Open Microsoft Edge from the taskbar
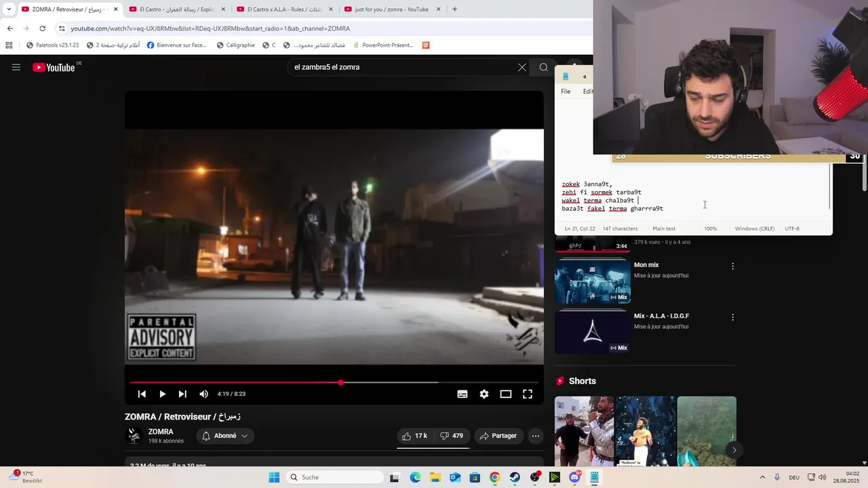Screen dimensions: 868x488 415,477
